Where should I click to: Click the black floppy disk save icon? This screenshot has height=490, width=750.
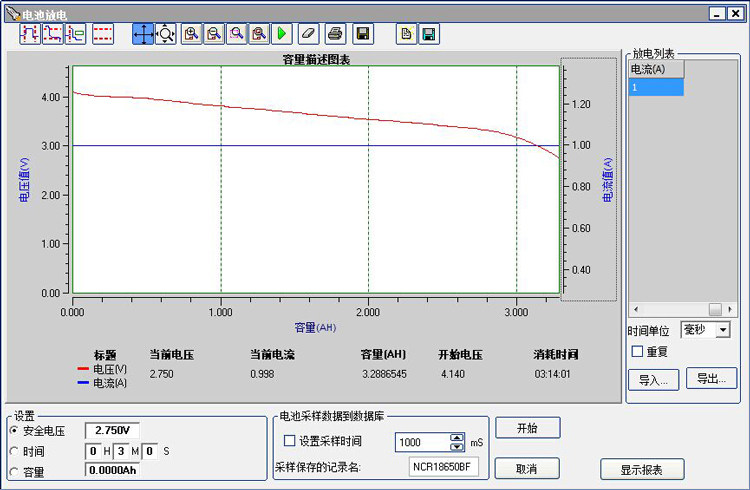pyautogui.click(x=363, y=33)
